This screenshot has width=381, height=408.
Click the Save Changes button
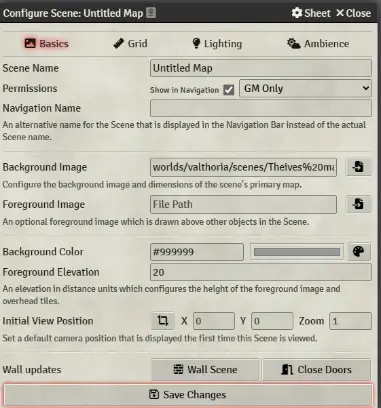click(x=188, y=395)
